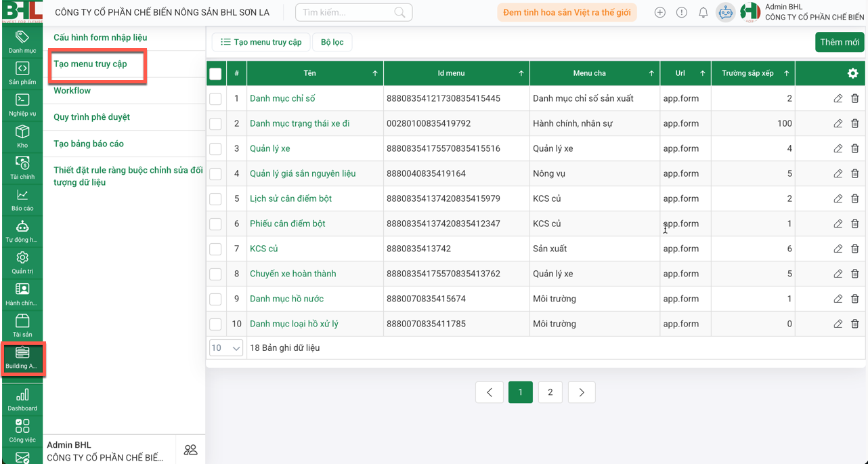Select Cấu hình form nhập liệu menu item

[x=100, y=37]
